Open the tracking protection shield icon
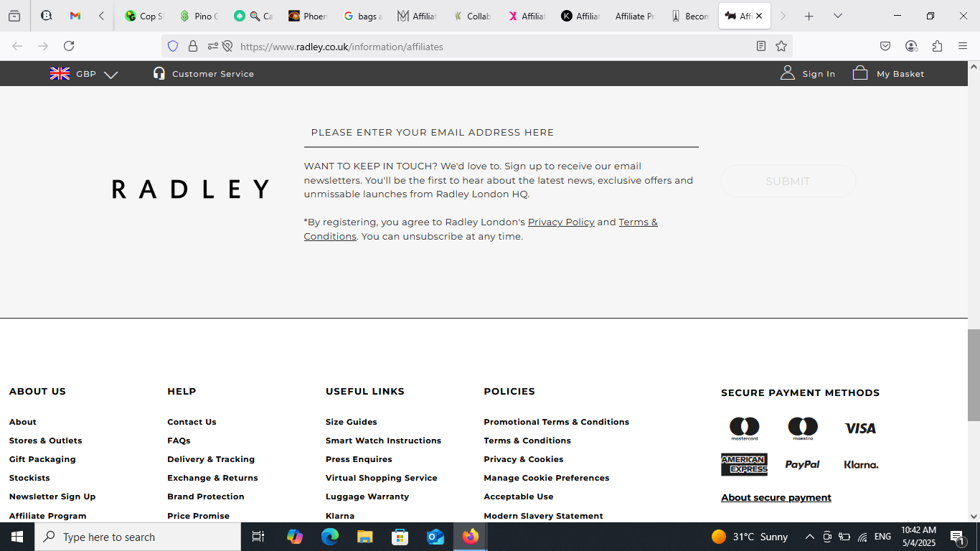Viewport: 980px width, 551px height. coord(173,46)
